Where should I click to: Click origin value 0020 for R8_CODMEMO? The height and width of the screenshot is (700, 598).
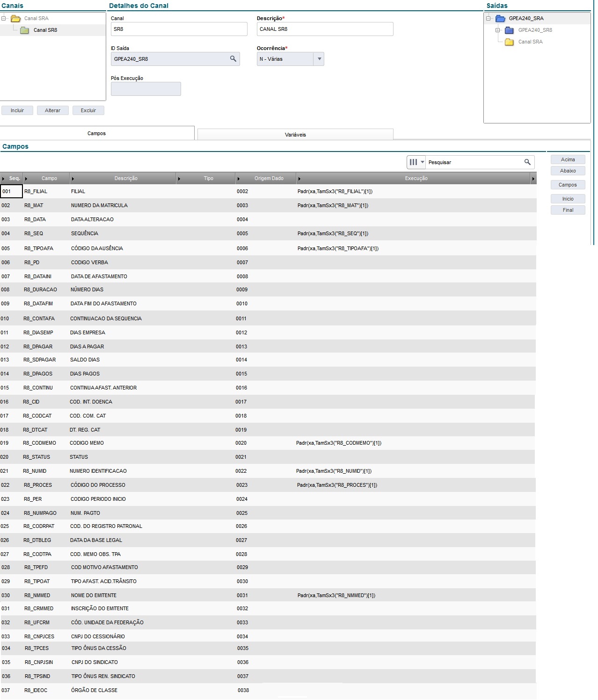(241, 443)
